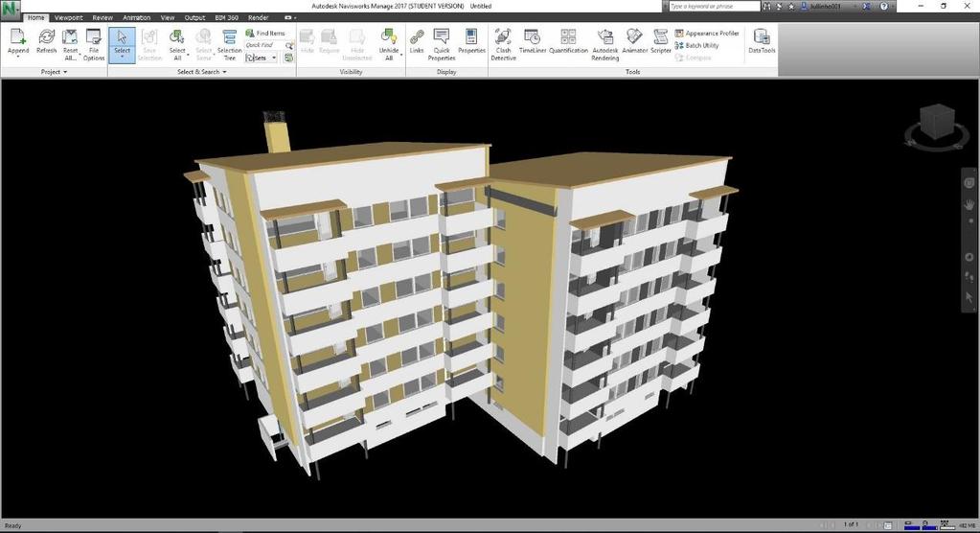
Task: Click the memory usage indicator in status bar
Action: [x=967, y=525]
